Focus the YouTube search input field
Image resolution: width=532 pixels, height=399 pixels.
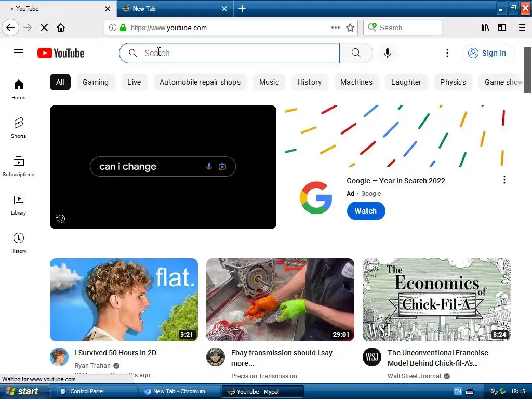pos(229,53)
